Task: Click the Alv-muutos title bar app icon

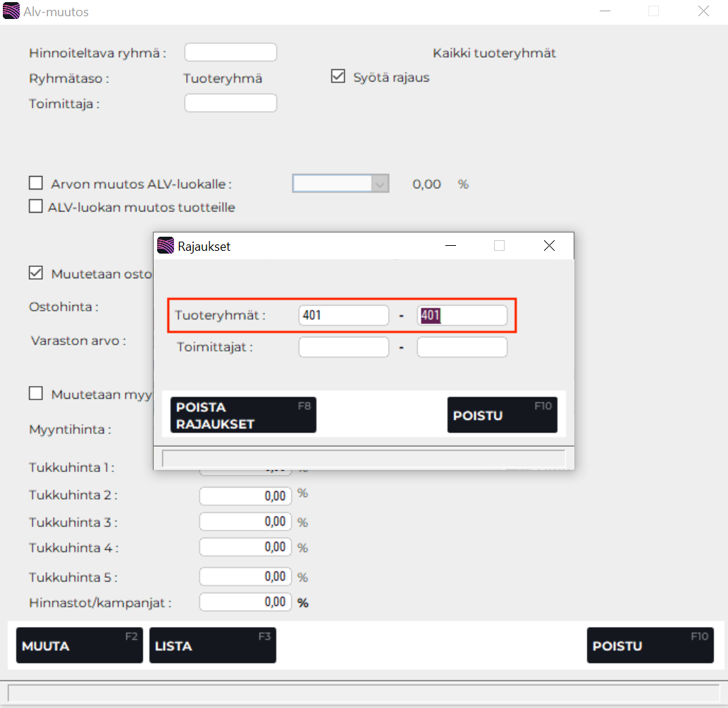Action: tap(11, 12)
